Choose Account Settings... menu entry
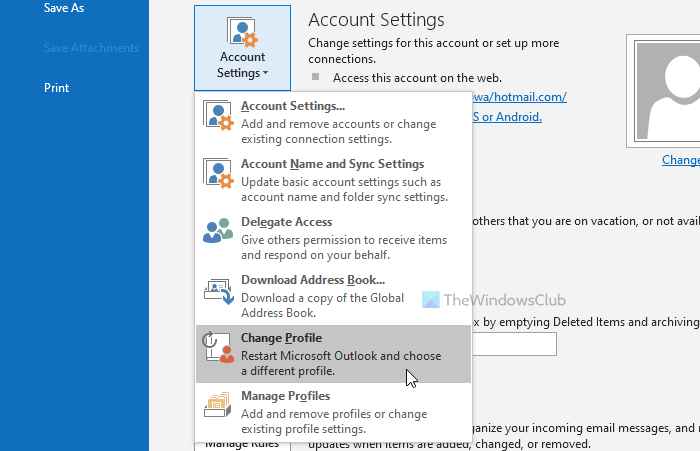700x451 pixels. [x=333, y=122]
